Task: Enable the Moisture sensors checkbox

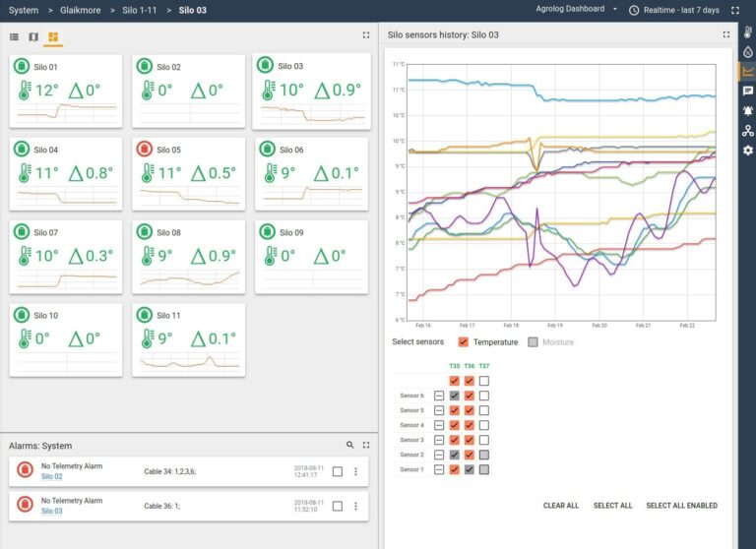Action: pyautogui.click(x=533, y=341)
